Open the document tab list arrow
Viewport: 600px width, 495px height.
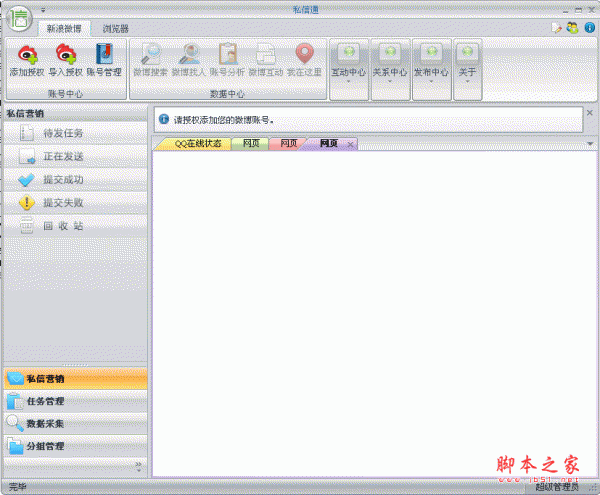pos(590,144)
